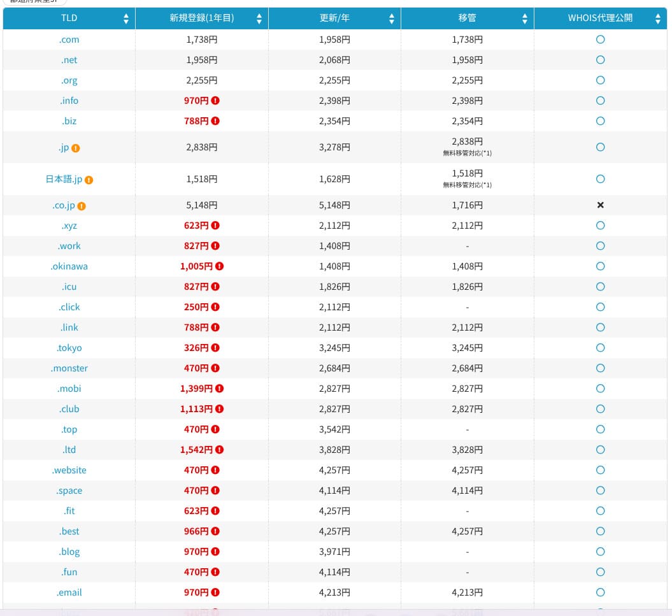Image resolution: width=672 pixels, height=616 pixels.
Task: Sort by 更新/年 column arrows
Action: (x=391, y=19)
